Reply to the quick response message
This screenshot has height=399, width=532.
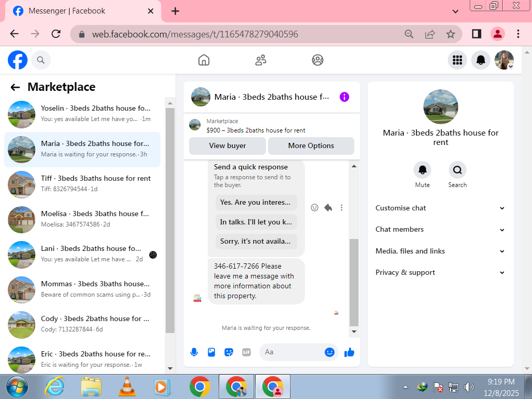pos(328,208)
